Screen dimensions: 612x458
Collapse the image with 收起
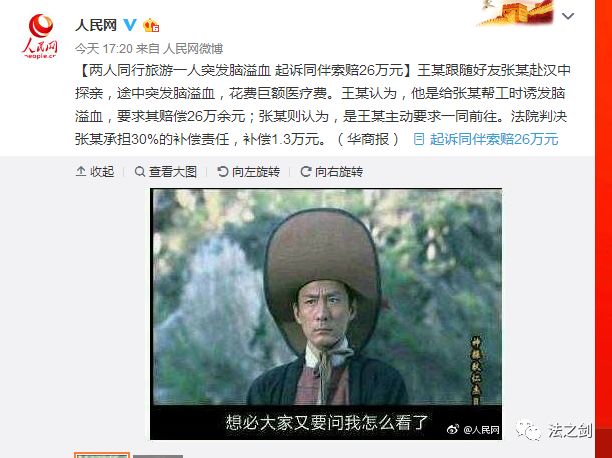(95, 172)
